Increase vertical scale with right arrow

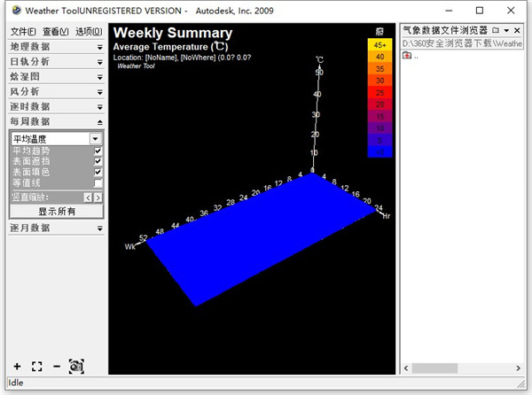point(98,197)
